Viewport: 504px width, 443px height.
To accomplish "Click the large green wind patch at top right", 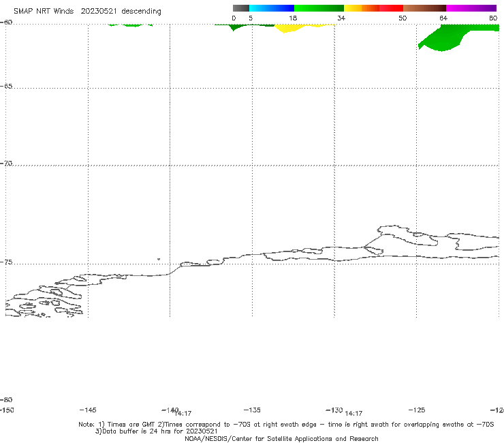I will [450, 37].
